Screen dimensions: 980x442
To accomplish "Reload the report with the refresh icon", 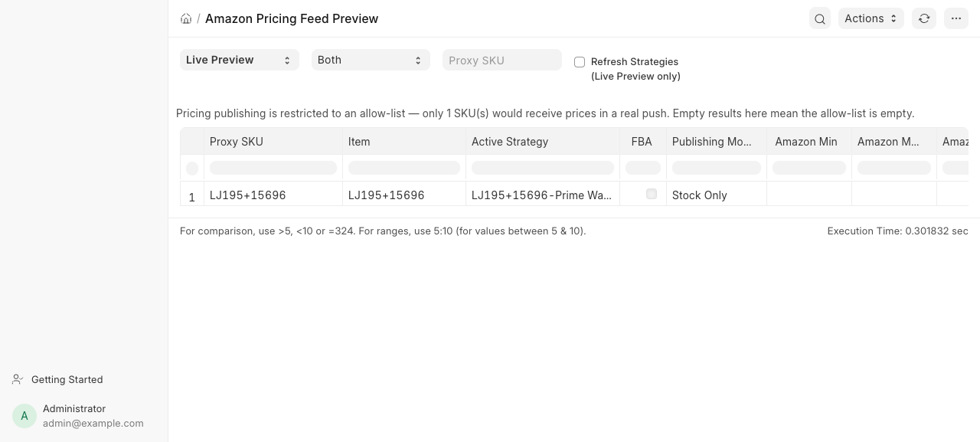I will pyautogui.click(x=924, y=18).
